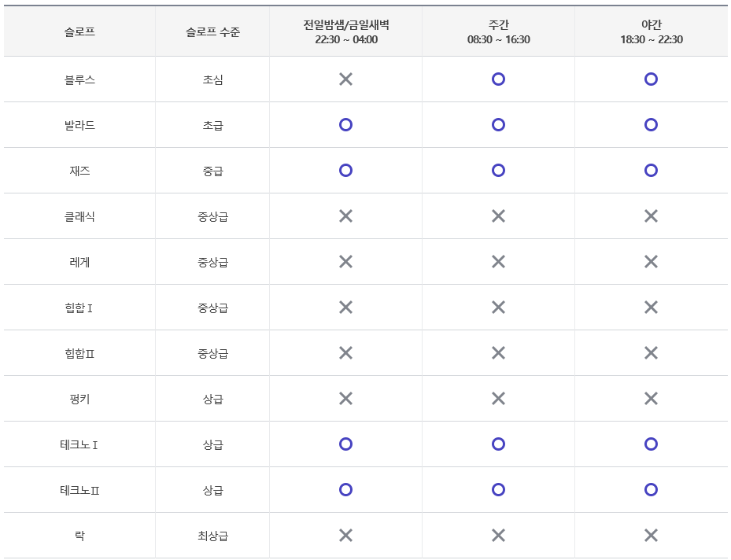Click the 슬로프 column header
This screenshot has height=560, width=731.
tap(79, 28)
